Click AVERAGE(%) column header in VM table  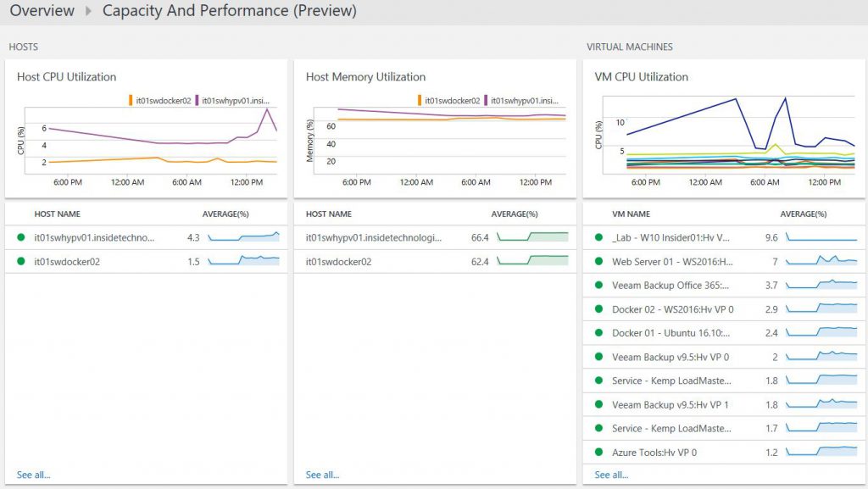pos(804,214)
